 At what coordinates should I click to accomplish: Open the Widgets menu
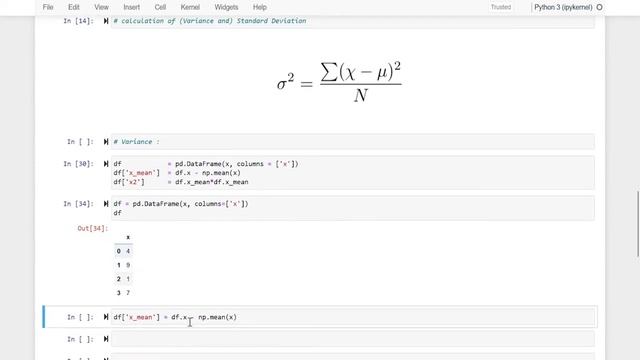pyautogui.click(x=226, y=7)
